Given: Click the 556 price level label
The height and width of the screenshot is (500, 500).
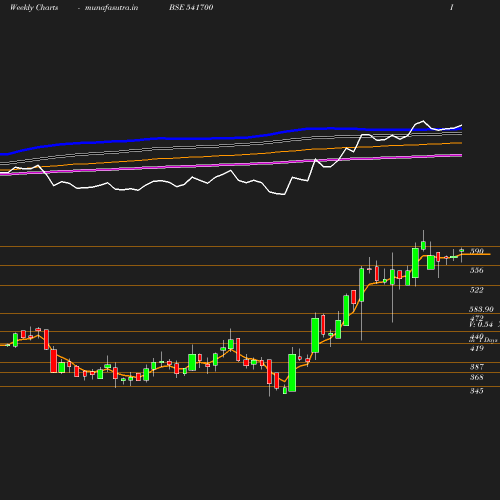Looking at the screenshot, I should pos(477,270).
